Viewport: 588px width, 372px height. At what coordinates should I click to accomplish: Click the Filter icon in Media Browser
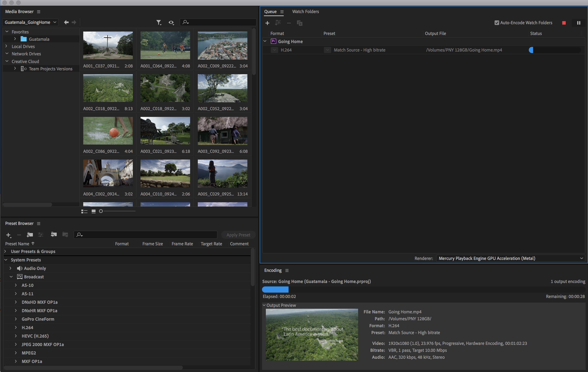[159, 22]
